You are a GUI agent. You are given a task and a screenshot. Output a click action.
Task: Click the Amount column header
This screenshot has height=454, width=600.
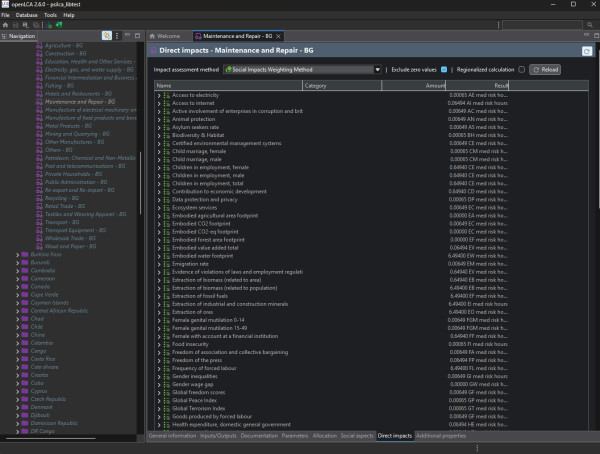(435, 86)
